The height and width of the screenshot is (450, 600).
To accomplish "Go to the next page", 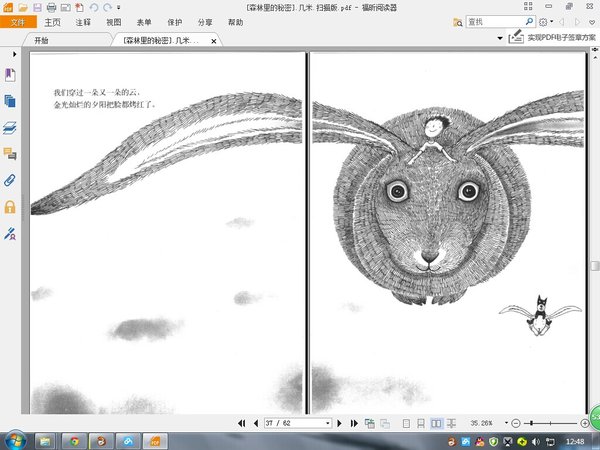I will click(341, 423).
